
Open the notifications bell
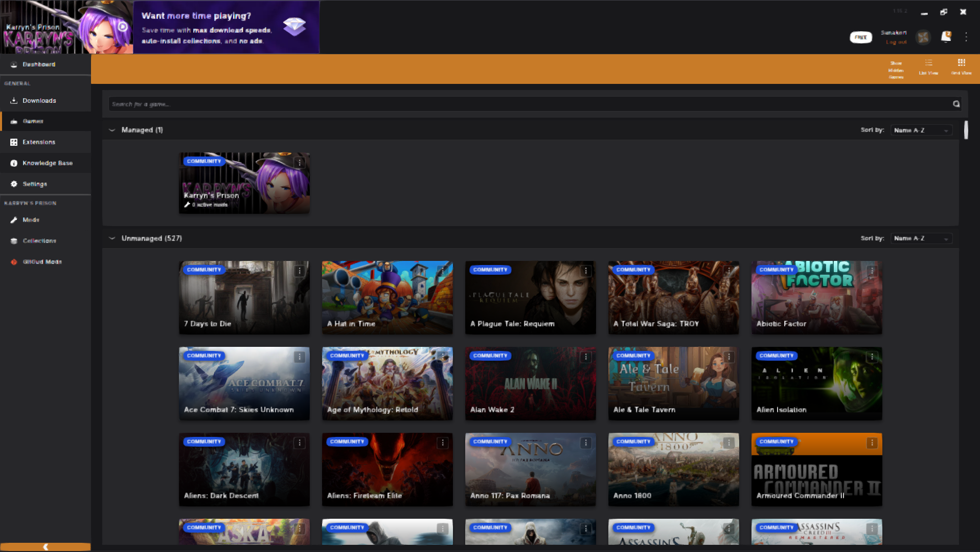(x=946, y=37)
